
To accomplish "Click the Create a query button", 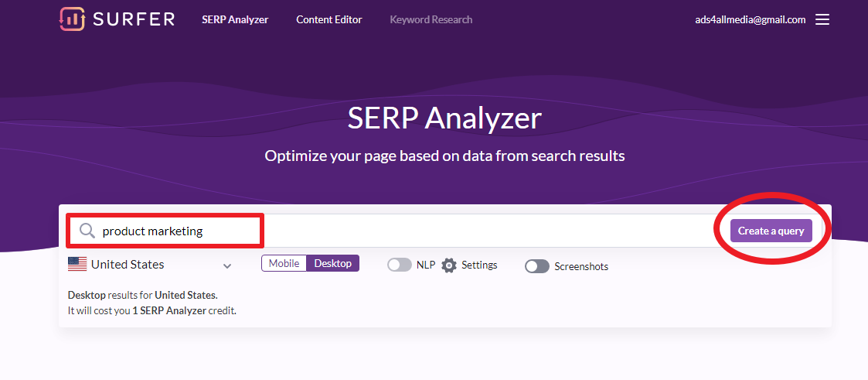I will click(771, 231).
